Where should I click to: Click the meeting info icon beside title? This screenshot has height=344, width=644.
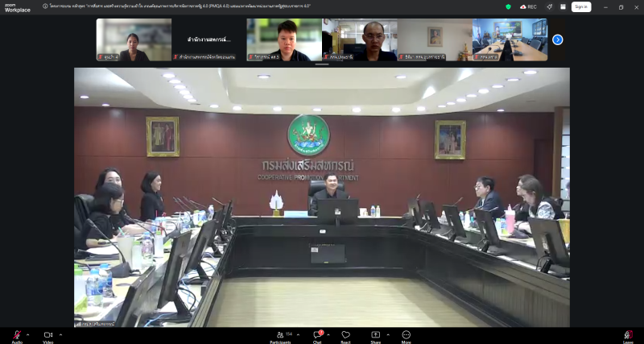tap(45, 6)
